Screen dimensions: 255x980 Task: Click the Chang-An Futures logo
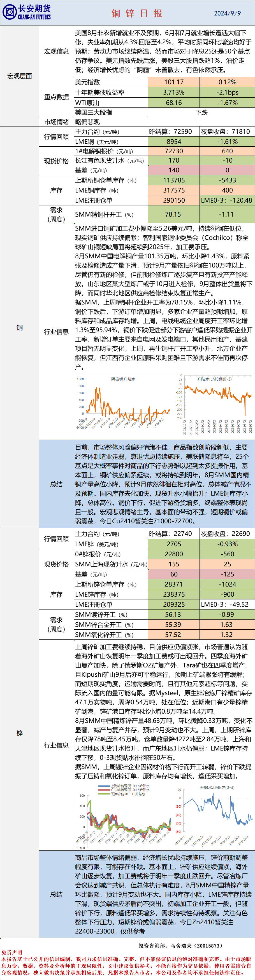pyautogui.click(x=27, y=13)
